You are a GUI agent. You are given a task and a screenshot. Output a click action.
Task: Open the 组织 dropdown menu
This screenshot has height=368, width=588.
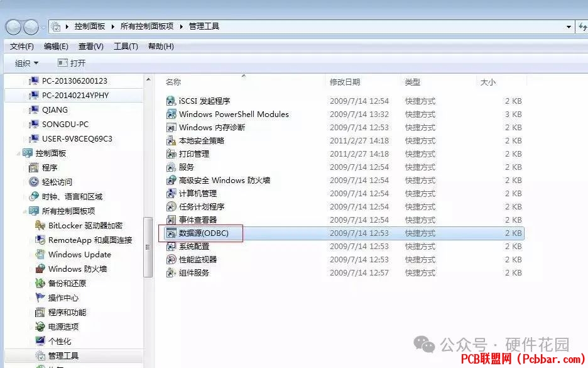[26, 63]
